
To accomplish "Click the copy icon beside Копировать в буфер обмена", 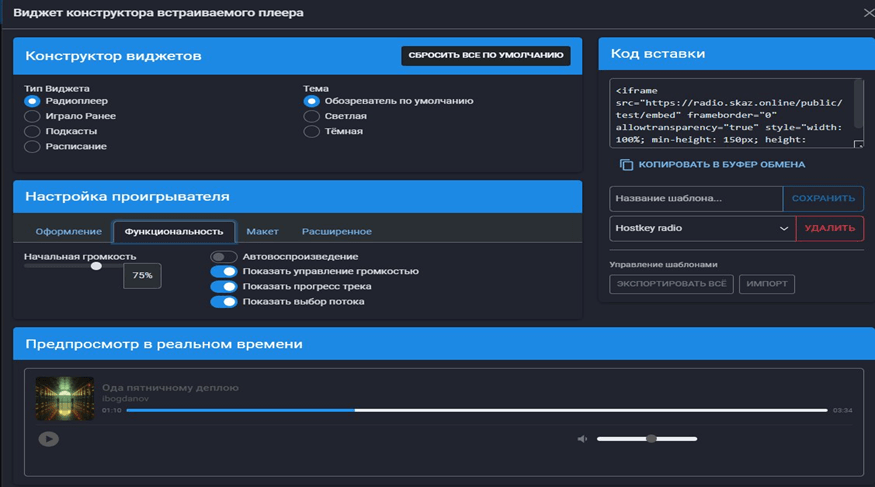I will click(626, 164).
